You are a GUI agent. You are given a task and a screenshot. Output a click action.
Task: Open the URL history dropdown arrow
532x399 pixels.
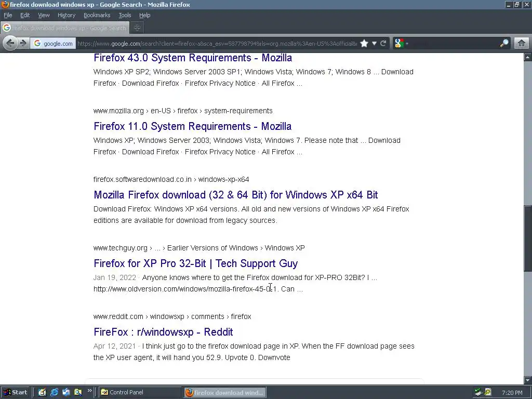pyautogui.click(x=374, y=44)
